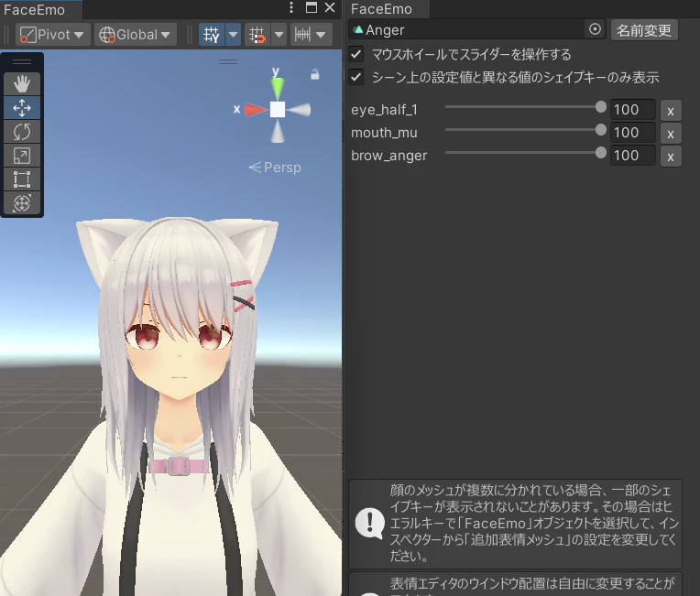
Task: Click the tool overlay drag handle
Action: click(22, 61)
